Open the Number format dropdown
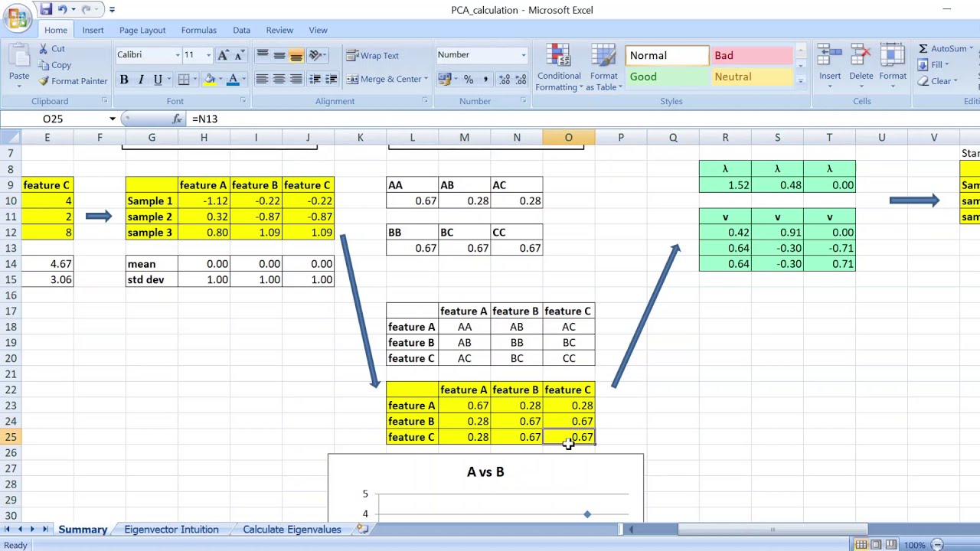980x551 pixels. [524, 55]
